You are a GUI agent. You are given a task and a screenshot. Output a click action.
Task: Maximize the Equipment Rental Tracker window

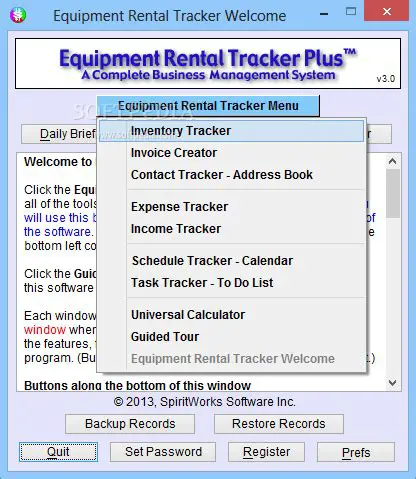351,12
